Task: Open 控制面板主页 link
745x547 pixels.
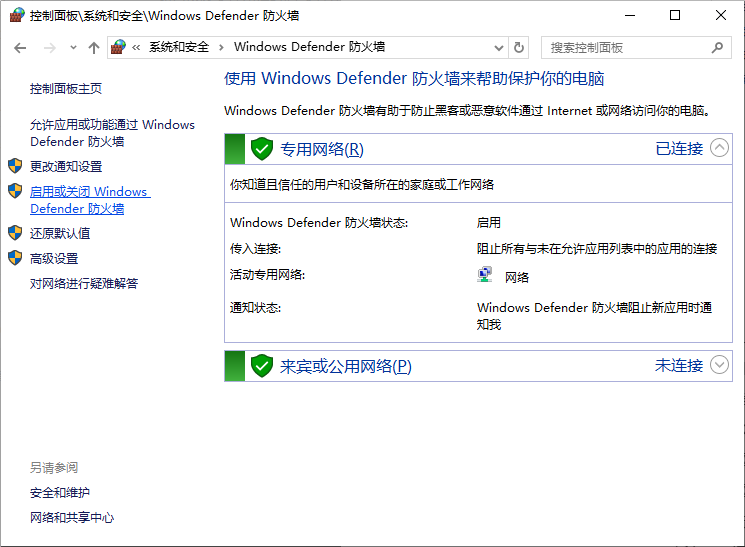Action: tap(66, 89)
